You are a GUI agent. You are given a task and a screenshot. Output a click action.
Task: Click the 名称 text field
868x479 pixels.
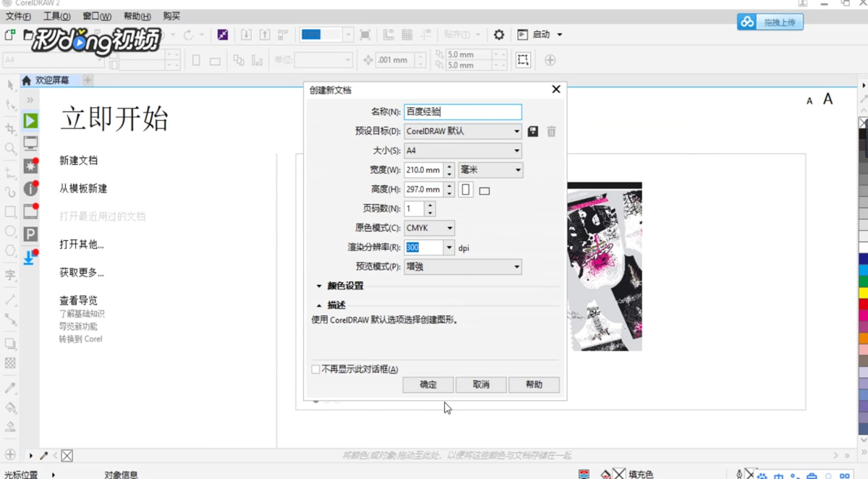[463, 112]
